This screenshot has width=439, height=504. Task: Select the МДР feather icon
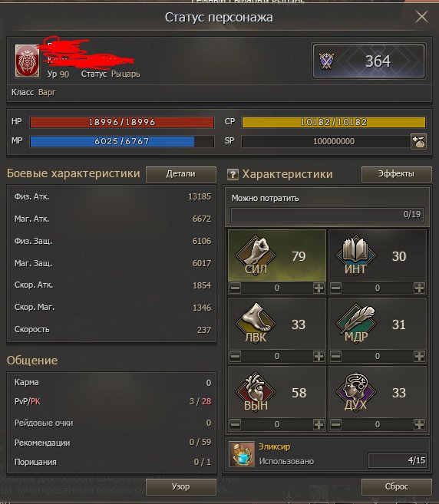tap(355, 324)
